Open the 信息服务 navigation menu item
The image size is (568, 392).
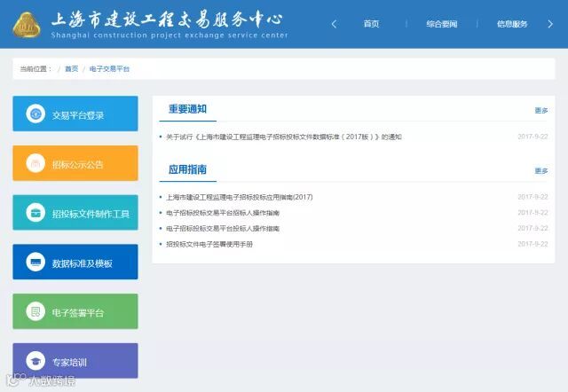point(512,24)
